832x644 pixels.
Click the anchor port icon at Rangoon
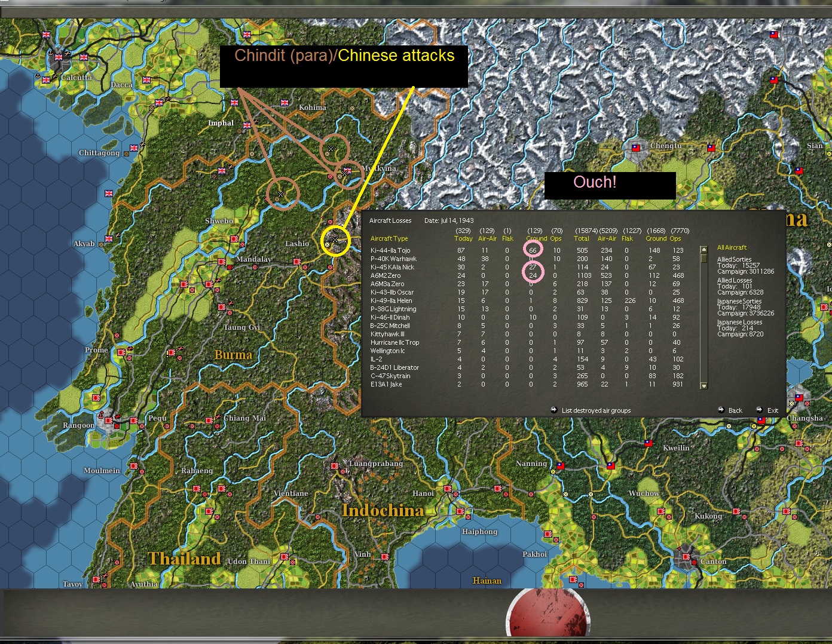pos(100,415)
